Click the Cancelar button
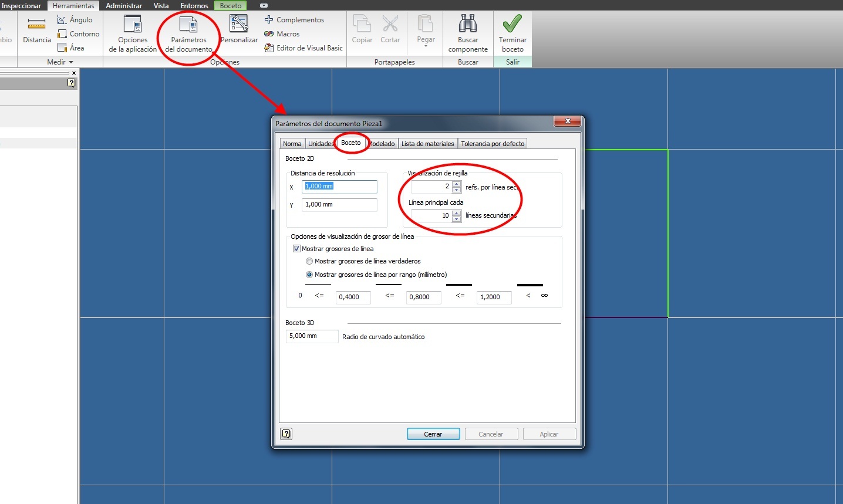Image resolution: width=843 pixels, height=504 pixels. [x=491, y=434]
